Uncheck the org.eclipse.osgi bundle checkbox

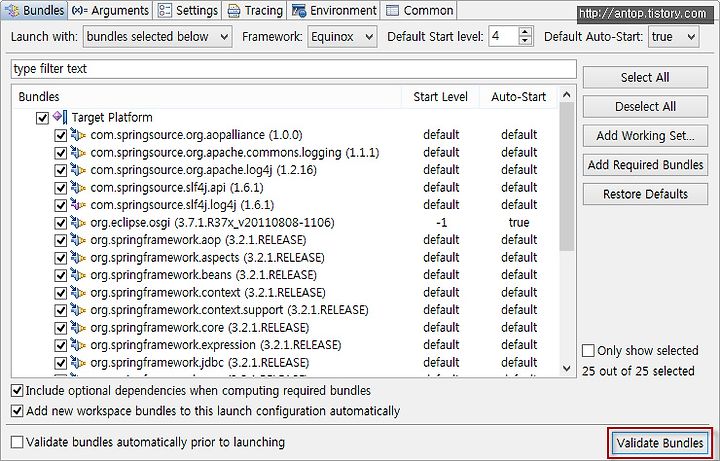(x=61, y=223)
